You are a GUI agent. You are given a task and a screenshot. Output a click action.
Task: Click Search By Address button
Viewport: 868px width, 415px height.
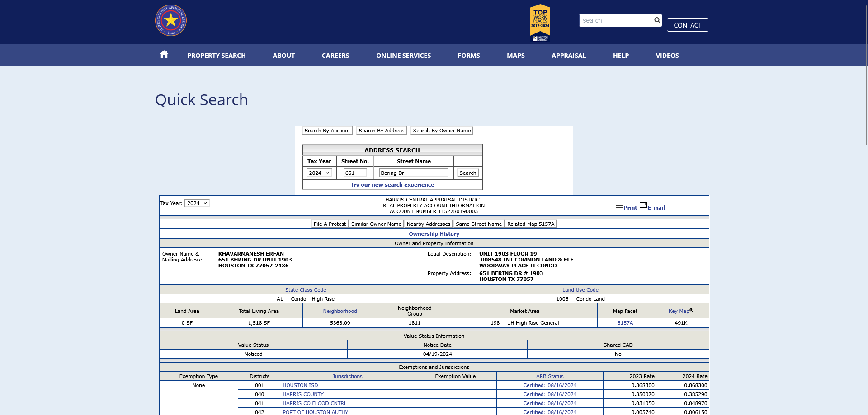click(x=382, y=131)
